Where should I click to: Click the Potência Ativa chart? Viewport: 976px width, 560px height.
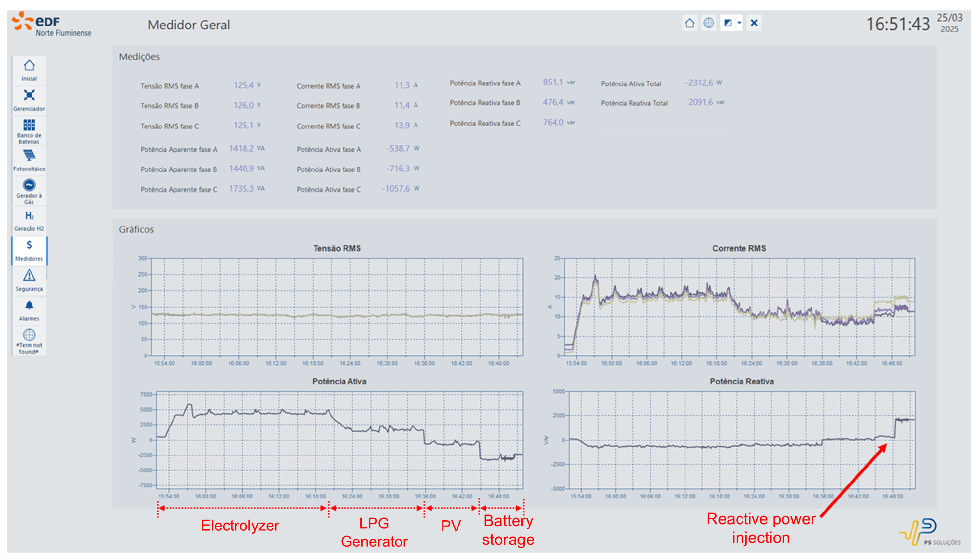[x=339, y=439]
